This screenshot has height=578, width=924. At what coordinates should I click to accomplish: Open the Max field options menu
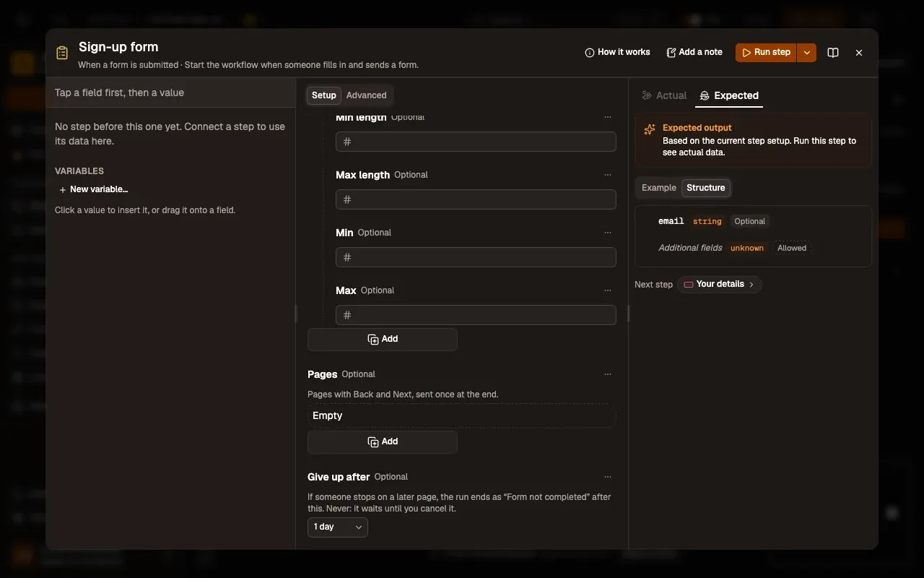608,290
